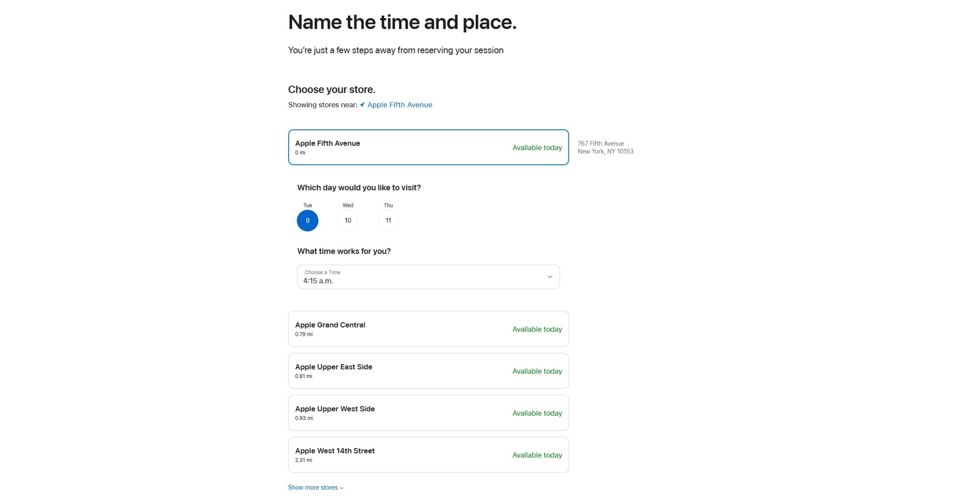The height and width of the screenshot is (500, 980).
Task: Click Available today on Apple Grand Central
Action: point(537,329)
